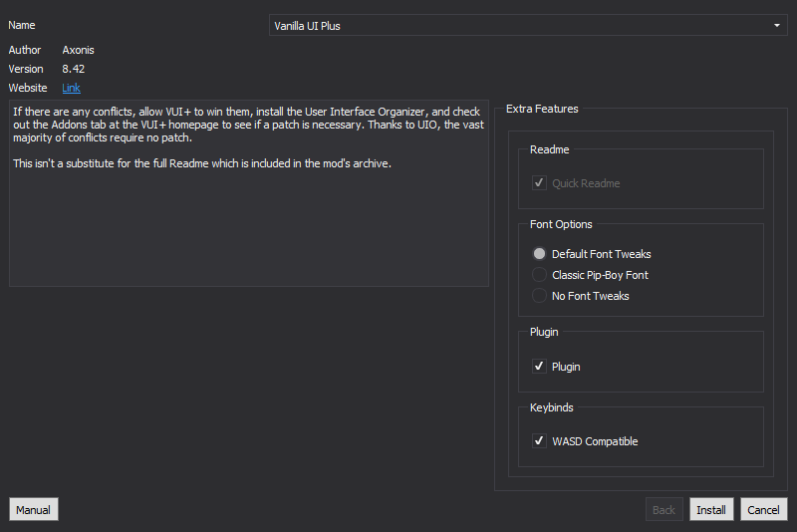Toggle the Quick Readme checkbox

coord(539,183)
